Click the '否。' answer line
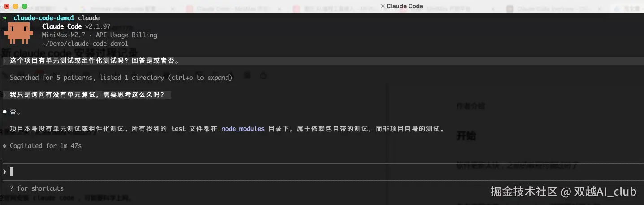The height and width of the screenshot is (205, 644). [12, 112]
